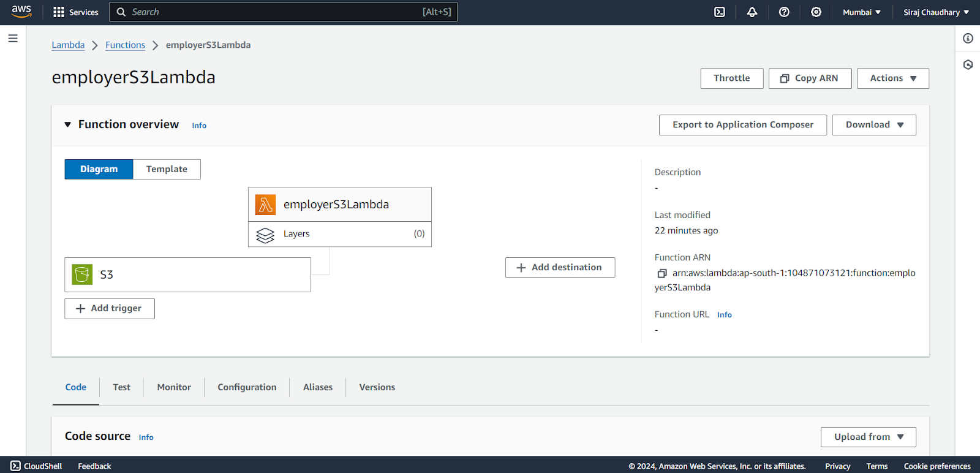This screenshot has height=473, width=980.
Task: Open the notifications bell
Action: (x=752, y=12)
